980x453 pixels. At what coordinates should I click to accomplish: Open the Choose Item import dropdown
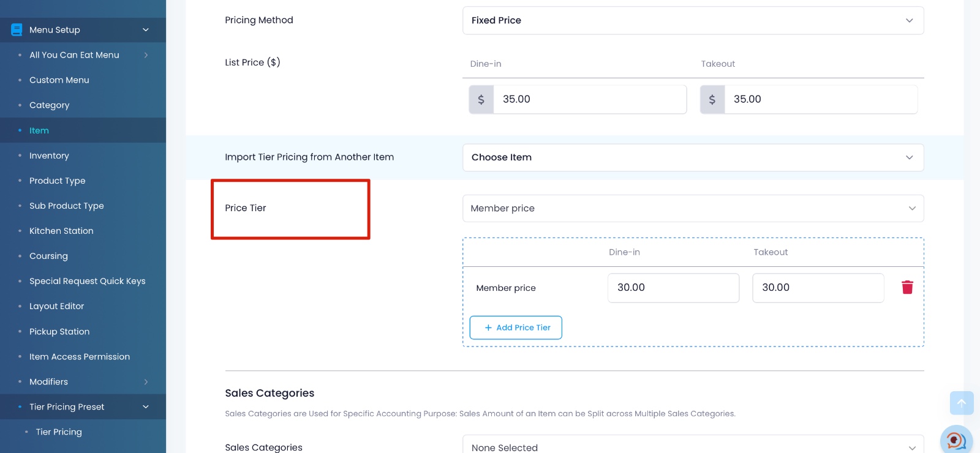coord(693,157)
